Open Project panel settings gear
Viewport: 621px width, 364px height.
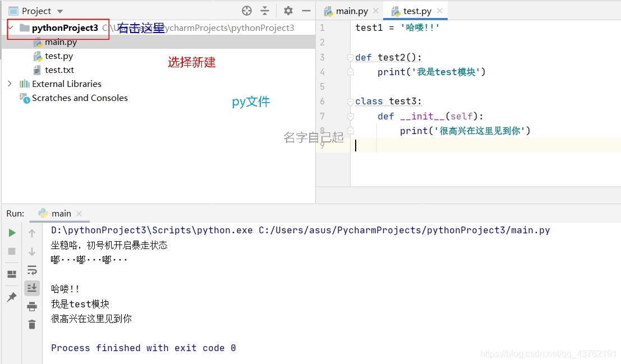(x=288, y=11)
